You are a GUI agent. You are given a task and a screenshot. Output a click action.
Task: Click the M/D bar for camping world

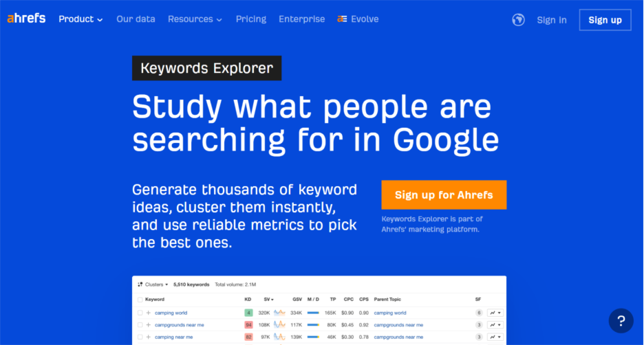(313, 313)
